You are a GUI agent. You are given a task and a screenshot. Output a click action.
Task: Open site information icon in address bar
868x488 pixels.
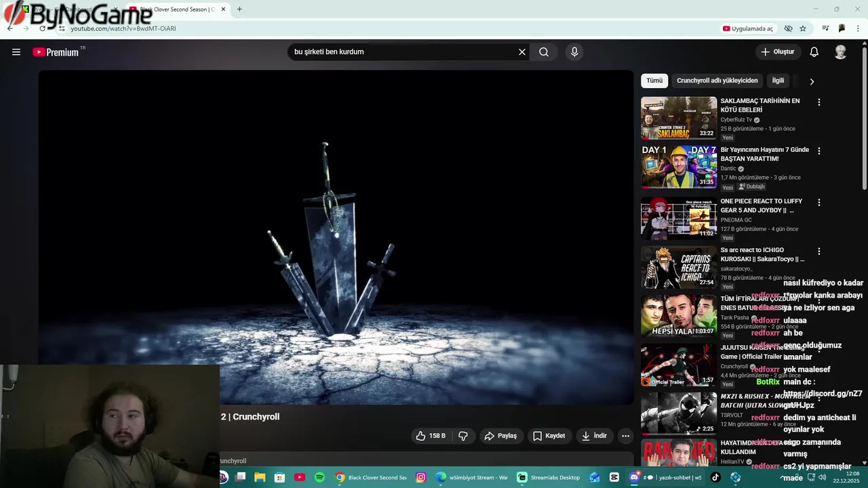tap(62, 28)
